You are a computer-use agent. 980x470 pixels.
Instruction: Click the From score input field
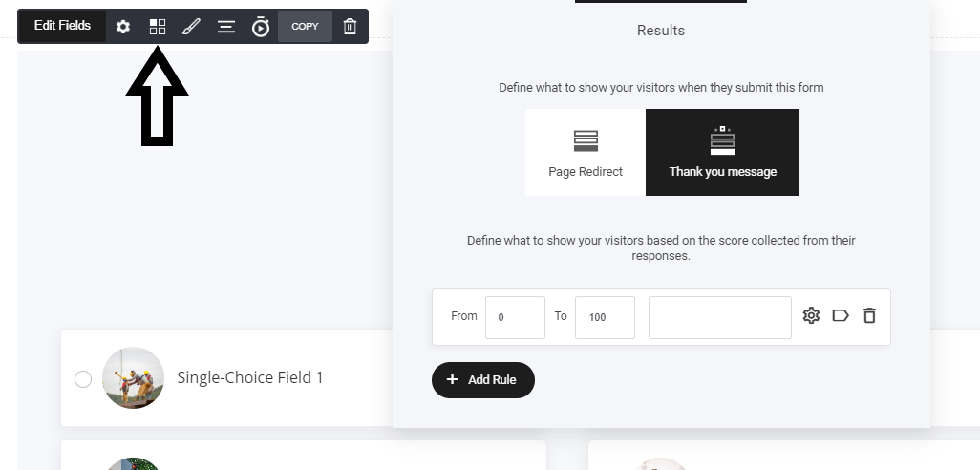(x=515, y=317)
